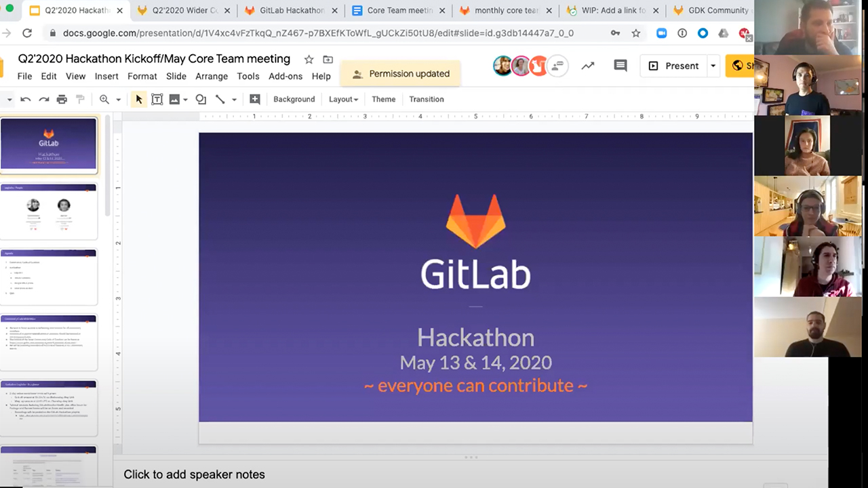Viewport: 868px width, 488px height.
Task: Click the orange anonymous animal avatar
Action: [x=538, y=66]
